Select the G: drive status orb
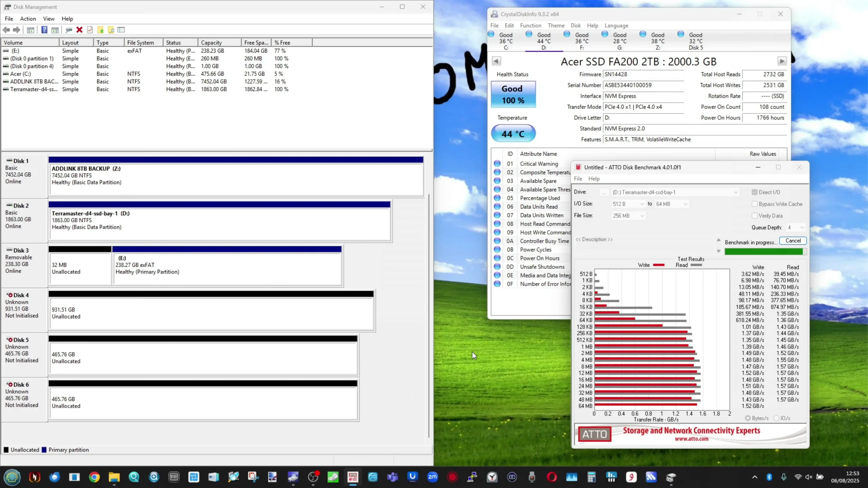 click(x=605, y=34)
